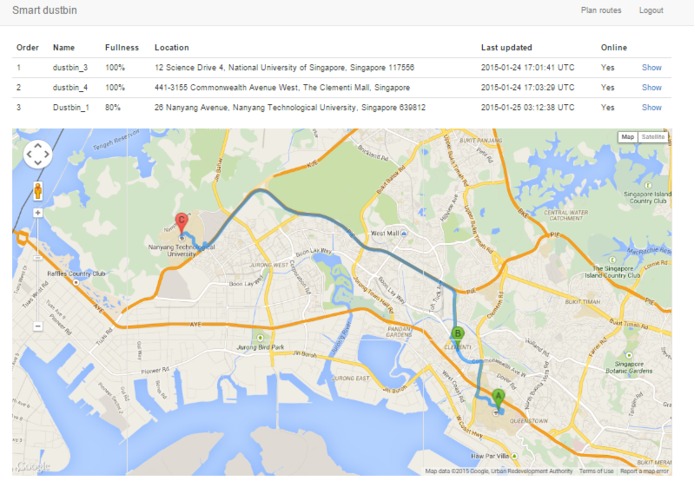Click the Commonwealth Avenue West address

tap(282, 87)
